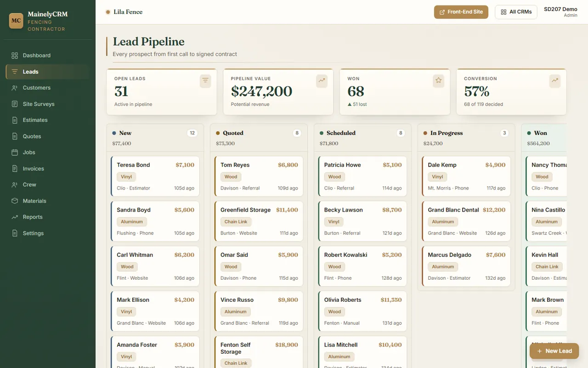The height and width of the screenshot is (368, 588).
Task: Select the Marcus Delgado card
Action: click(467, 266)
